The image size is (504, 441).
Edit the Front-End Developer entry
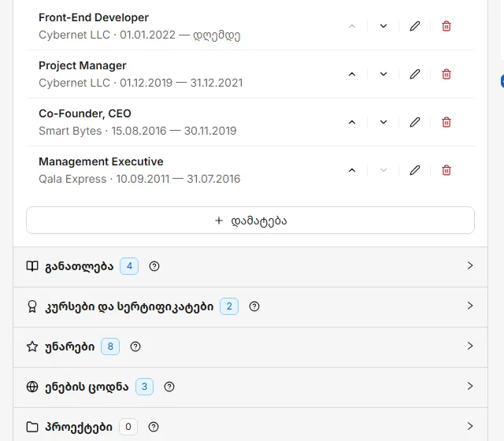[415, 26]
